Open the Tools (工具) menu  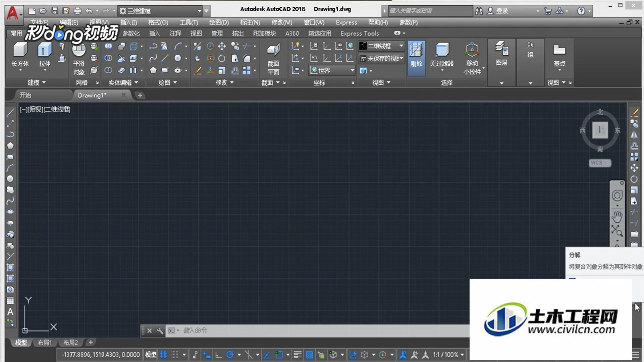[189, 22]
